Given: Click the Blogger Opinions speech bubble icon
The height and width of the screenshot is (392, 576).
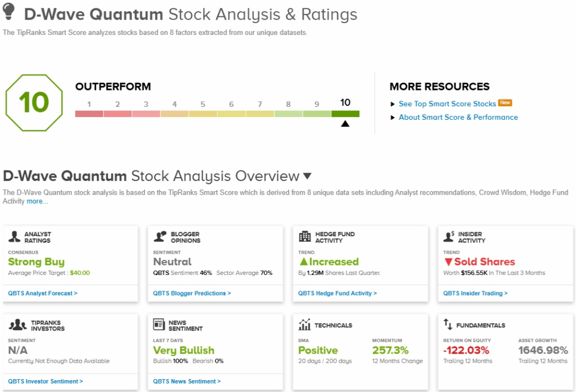Looking at the screenshot, I should coord(160,237).
